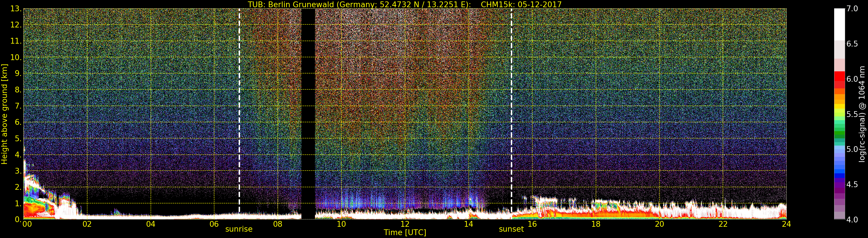The image size is (868, 238).
Task: Click the black data gap near 09 UTC
Action: click(x=308, y=111)
